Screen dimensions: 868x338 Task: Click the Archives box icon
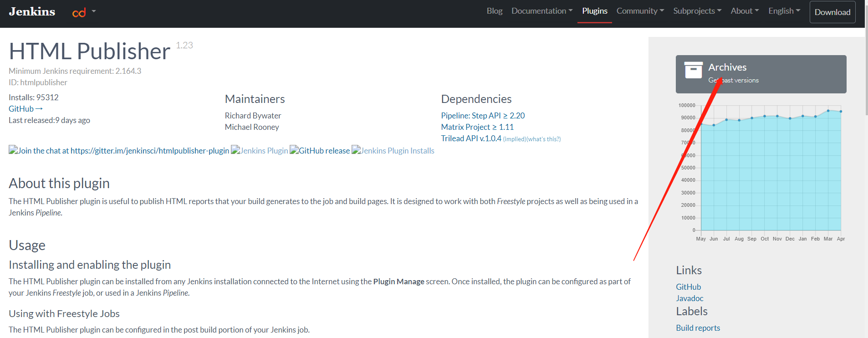pyautogui.click(x=693, y=70)
